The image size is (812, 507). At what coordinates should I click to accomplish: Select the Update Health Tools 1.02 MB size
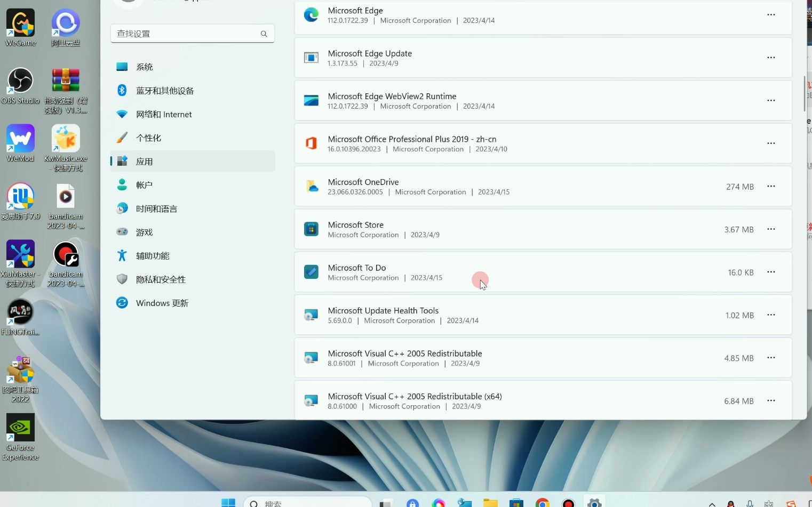tap(739, 316)
